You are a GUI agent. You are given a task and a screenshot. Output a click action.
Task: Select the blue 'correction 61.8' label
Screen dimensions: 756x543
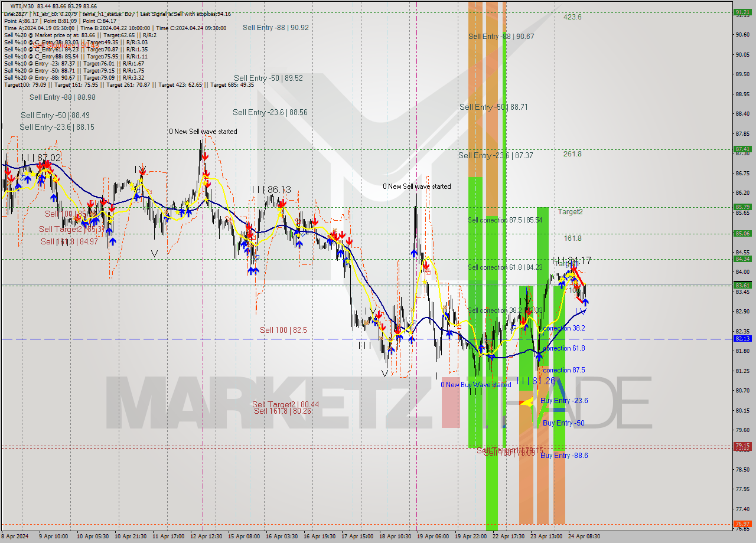(x=564, y=348)
